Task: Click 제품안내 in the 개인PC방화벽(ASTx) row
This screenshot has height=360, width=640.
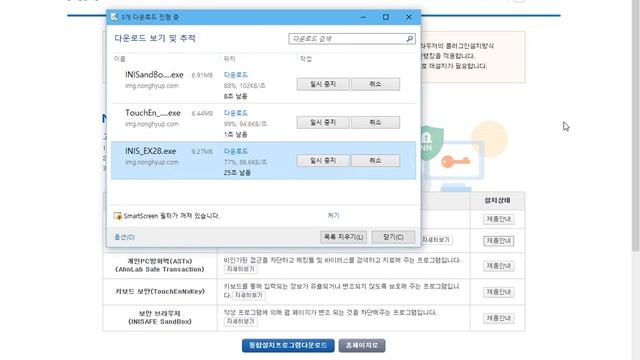Action: (x=498, y=266)
